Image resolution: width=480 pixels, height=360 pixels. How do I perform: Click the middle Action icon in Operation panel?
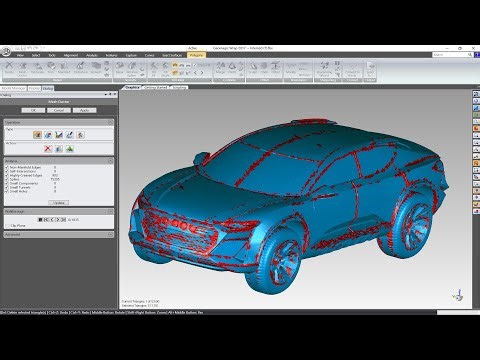59,149
